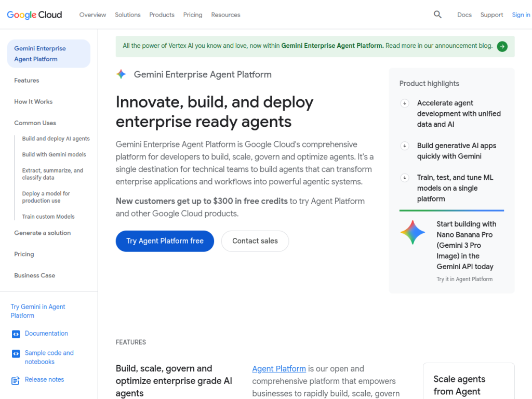Open the 'Scale agents from Agent' card
Image resolution: width=532 pixels, height=399 pixels.
(469, 381)
